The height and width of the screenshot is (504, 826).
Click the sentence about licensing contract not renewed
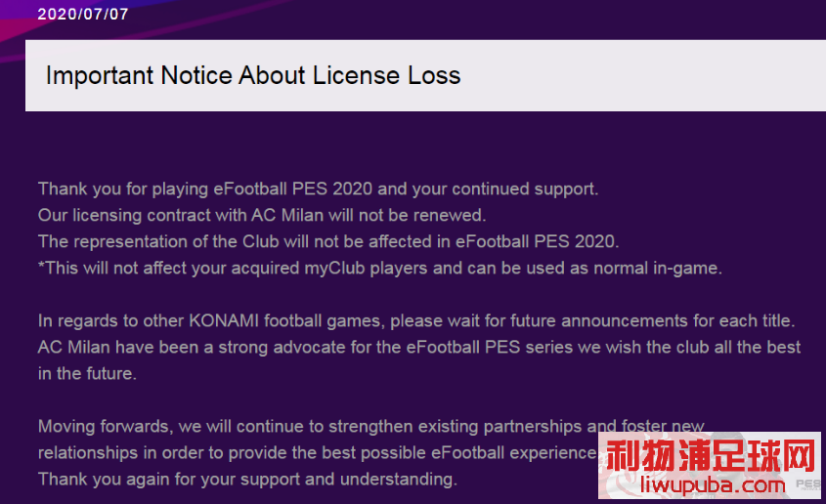pos(262,215)
